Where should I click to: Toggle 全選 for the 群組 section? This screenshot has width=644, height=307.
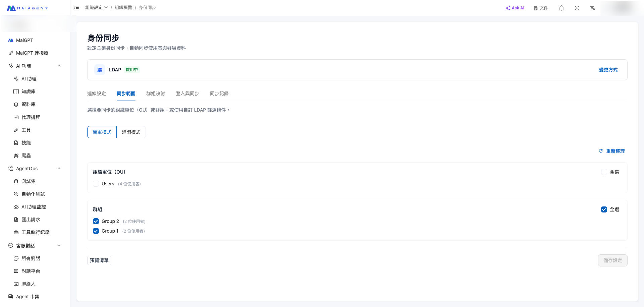coord(604,209)
